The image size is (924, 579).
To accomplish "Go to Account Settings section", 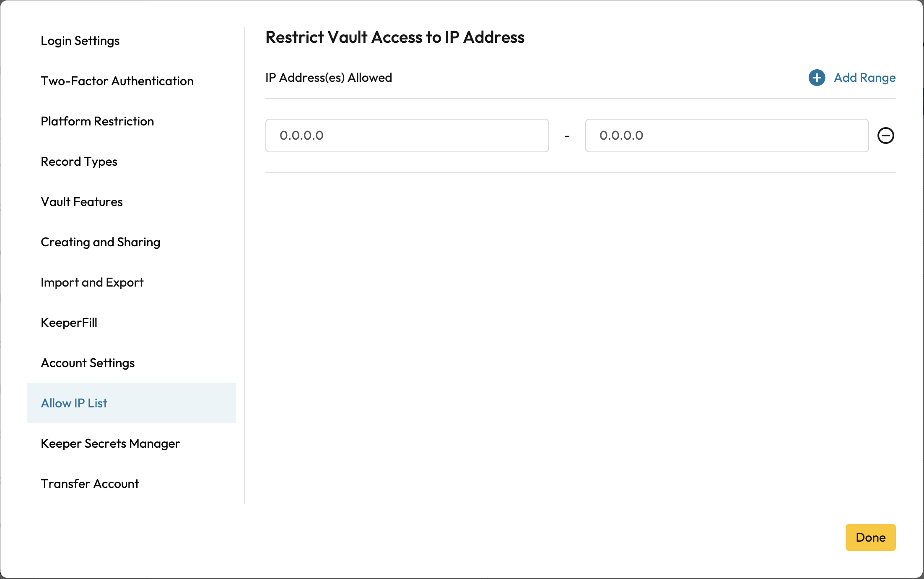I will pos(88,363).
